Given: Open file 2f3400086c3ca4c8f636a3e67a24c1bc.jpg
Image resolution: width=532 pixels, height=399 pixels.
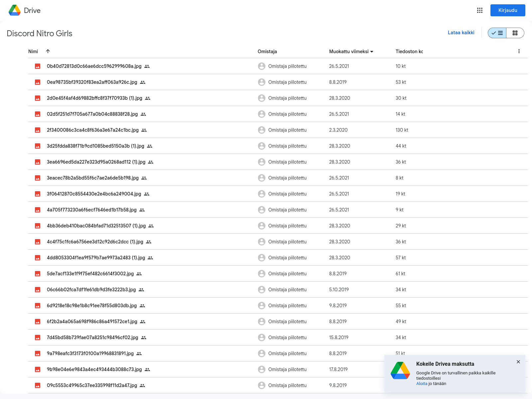Looking at the screenshot, I should (93, 130).
